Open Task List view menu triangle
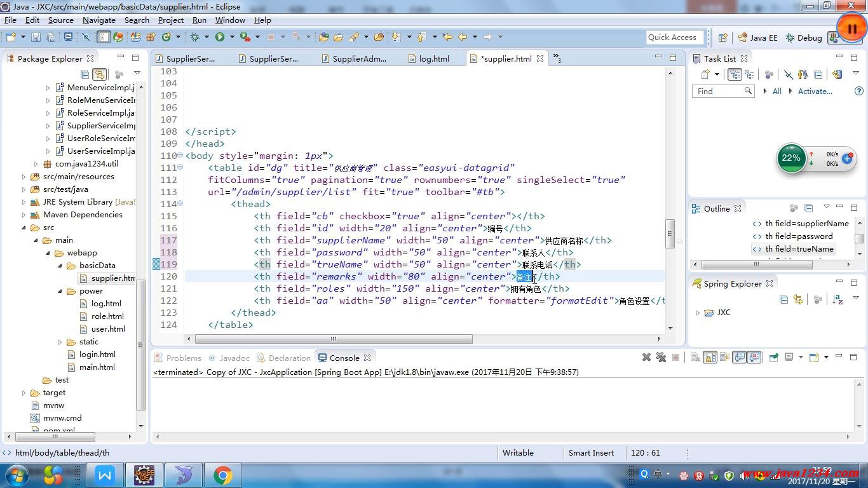868x488 pixels. (x=856, y=74)
